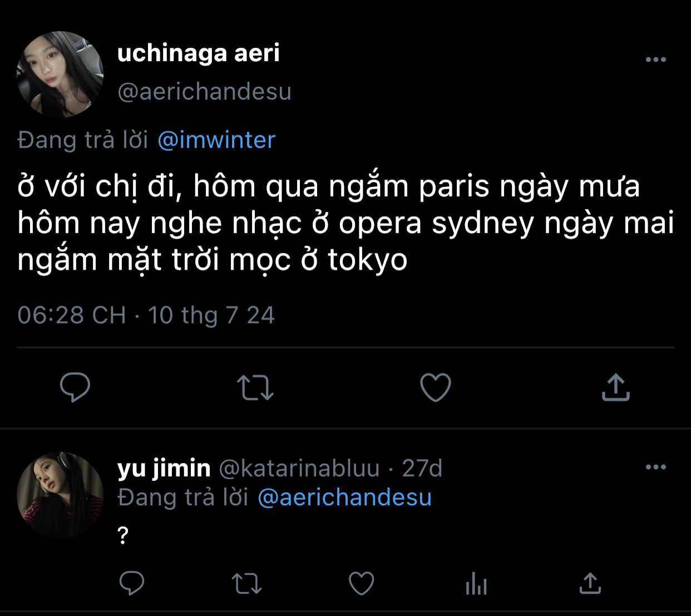
Task: View yu jimin's profile picture
Action: tap(60, 495)
